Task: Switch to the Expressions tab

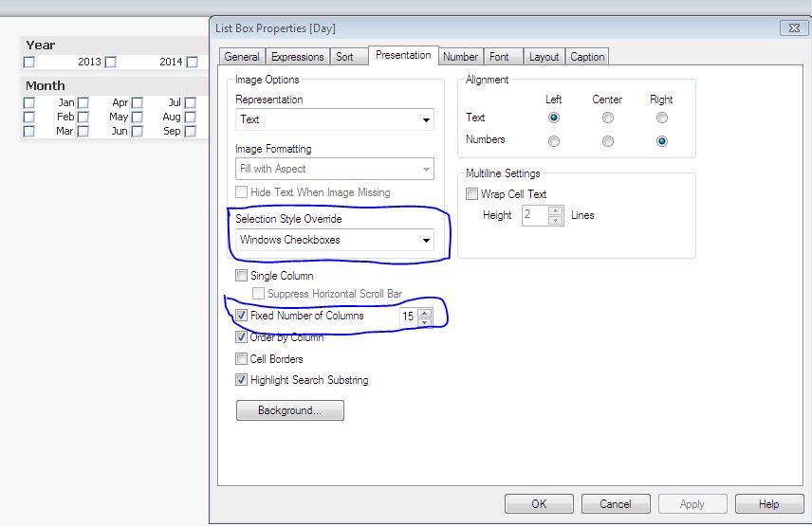Action: [298, 57]
